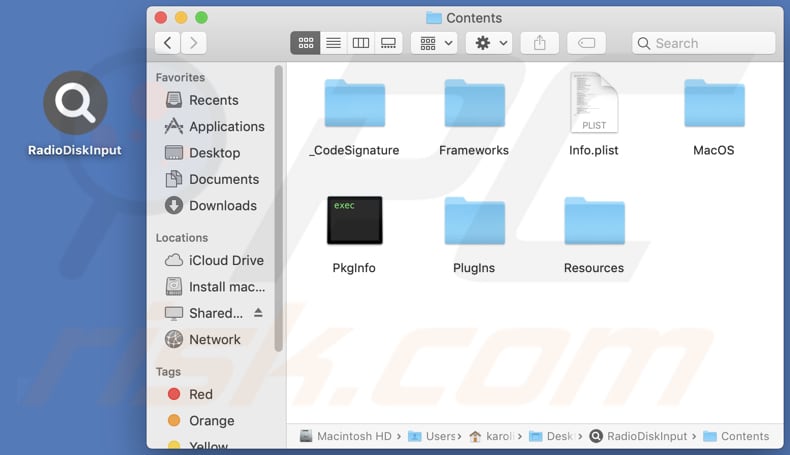790x455 pixels.
Task: Open Downloads in the sidebar
Action: pyautogui.click(x=211, y=206)
